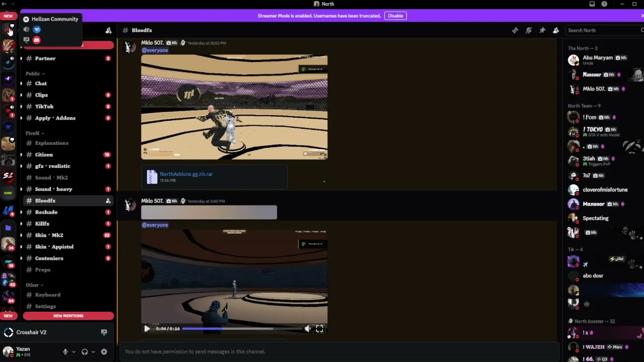The width and height of the screenshot is (644, 362).
Task: Open the Sound · heavy channel
Action: point(68,190)
